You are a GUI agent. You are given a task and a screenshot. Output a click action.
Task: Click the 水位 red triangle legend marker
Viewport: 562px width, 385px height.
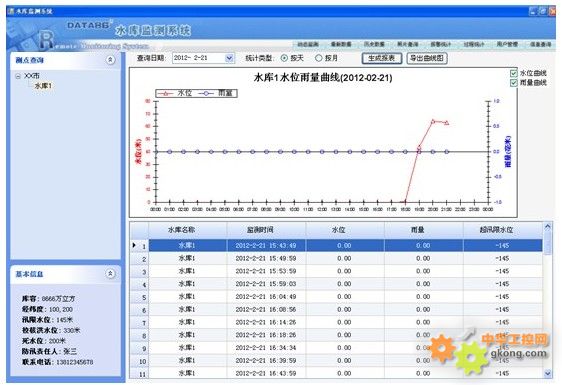click(166, 94)
